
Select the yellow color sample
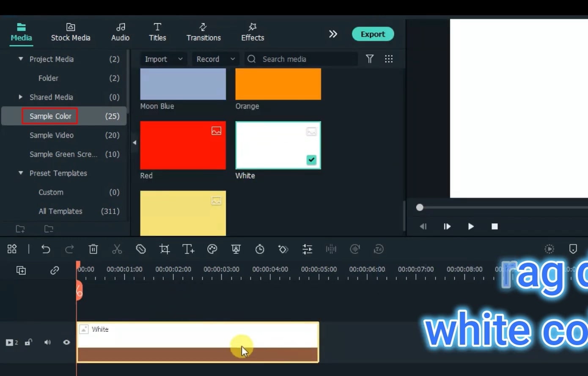pyautogui.click(x=183, y=213)
